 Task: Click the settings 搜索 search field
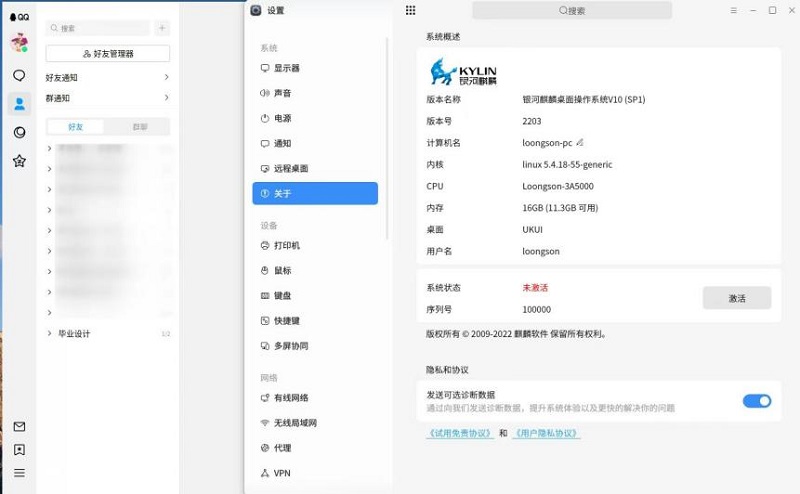[x=570, y=11]
